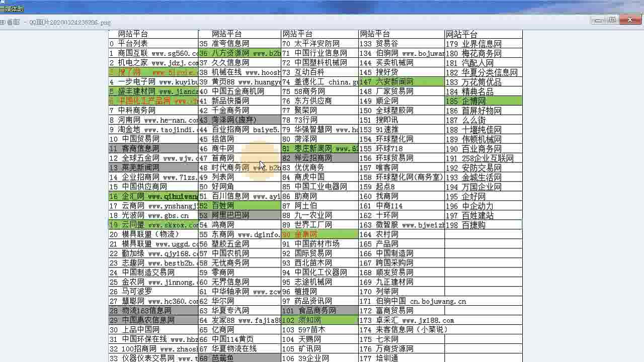The width and height of the screenshot is (644, 362).
Task: Click green row 102 须知网
Action: click(319, 320)
